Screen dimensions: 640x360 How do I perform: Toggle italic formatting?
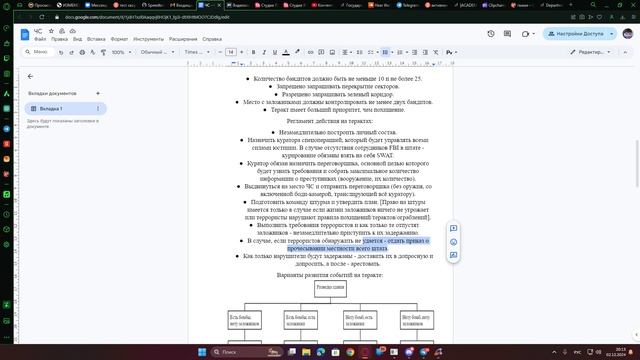pos(264,52)
